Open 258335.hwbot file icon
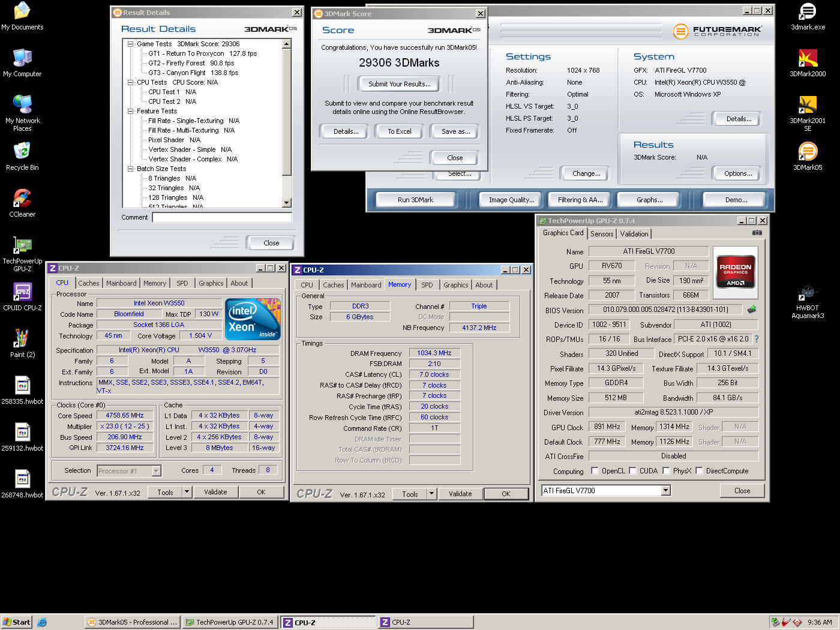 pos(22,391)
